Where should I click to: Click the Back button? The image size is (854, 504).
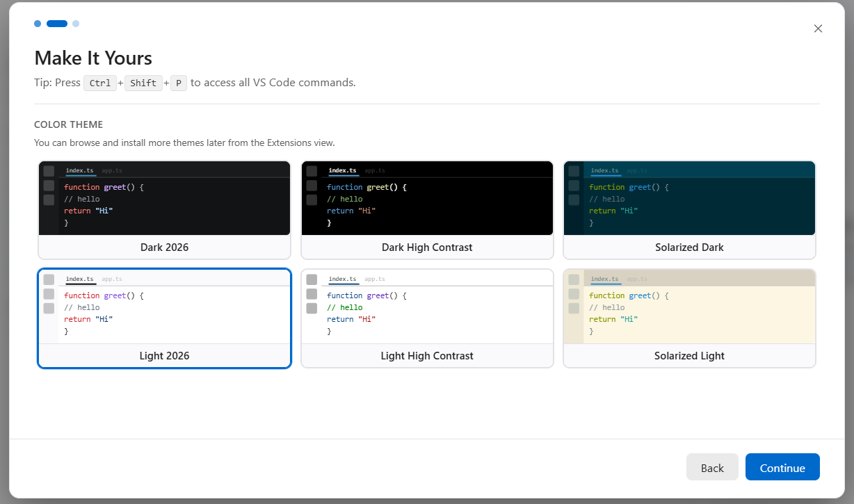coord(712,467)
